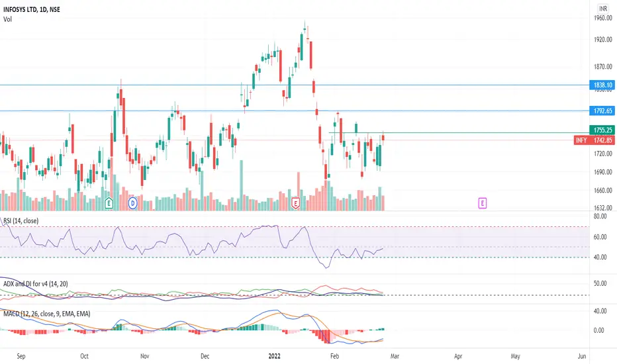The image size is (617, 364).
Task: Click the Feb label on time axis
Action: click(x=334, y=356)
